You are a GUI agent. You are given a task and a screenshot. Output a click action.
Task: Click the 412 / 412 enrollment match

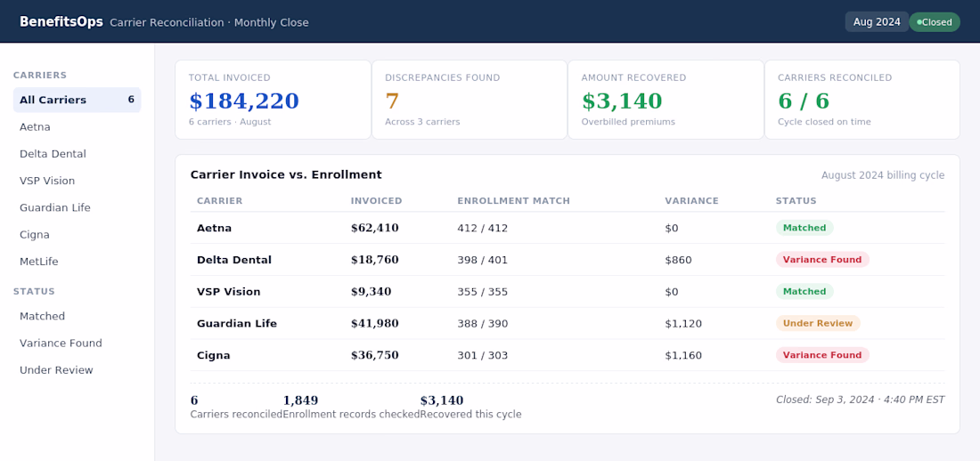point(483,228)
